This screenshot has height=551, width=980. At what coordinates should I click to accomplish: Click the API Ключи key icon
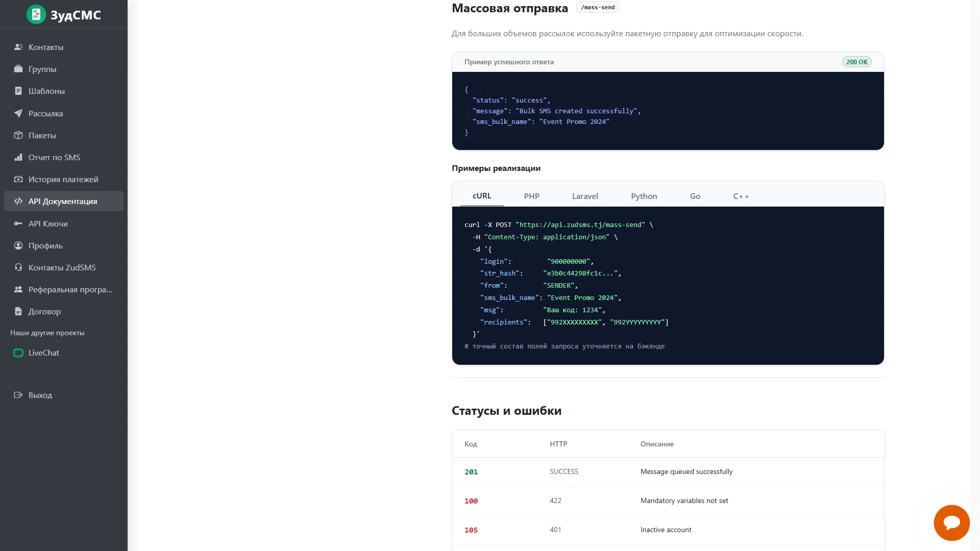[x=18, y=223]
